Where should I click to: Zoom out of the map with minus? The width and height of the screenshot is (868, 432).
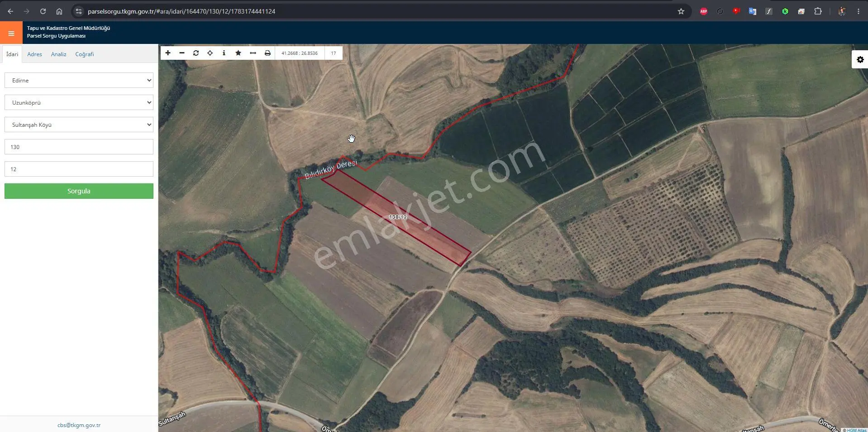click(182, 53)
